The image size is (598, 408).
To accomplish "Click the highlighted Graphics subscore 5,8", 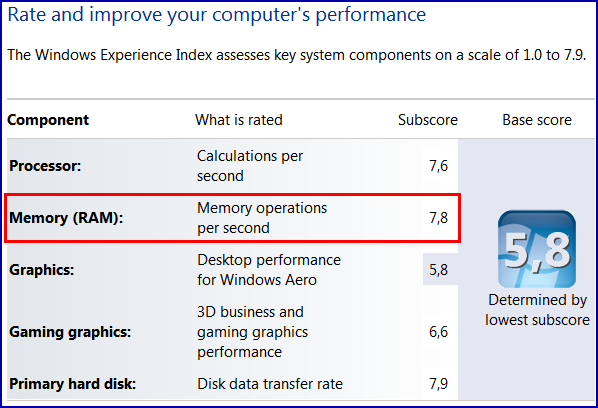I will click(x=439, y=270).
